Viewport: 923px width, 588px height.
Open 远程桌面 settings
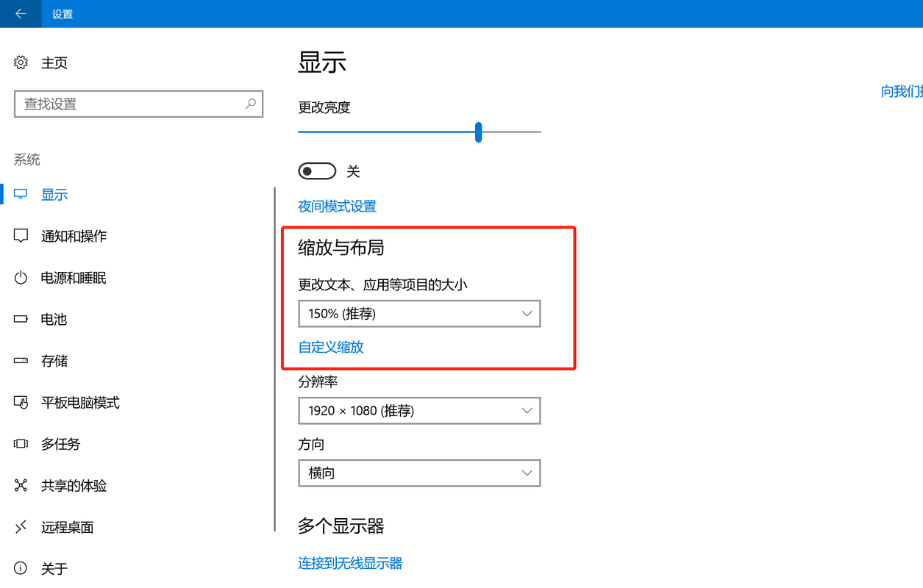[x=68, y=527]
